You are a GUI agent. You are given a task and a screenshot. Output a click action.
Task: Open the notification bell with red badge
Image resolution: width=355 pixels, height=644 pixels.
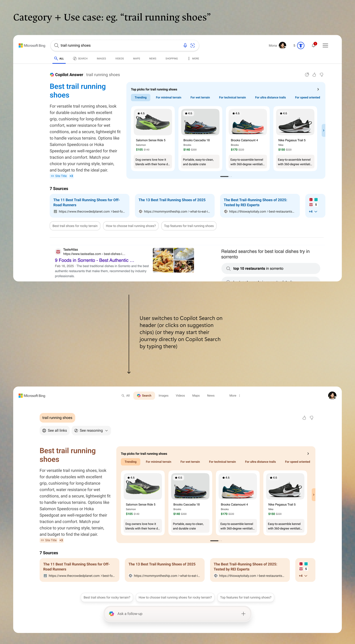point(313,45)
